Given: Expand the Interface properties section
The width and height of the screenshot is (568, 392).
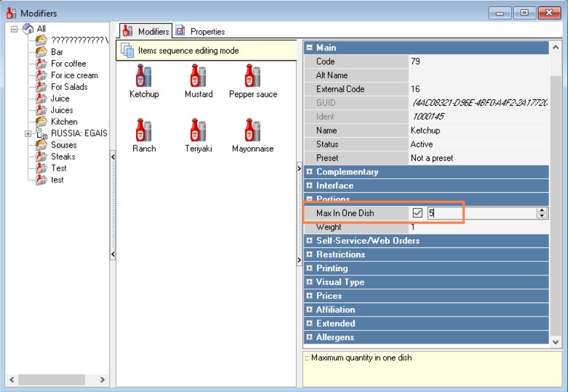Looking at the screenshot, I should [309, 185].
